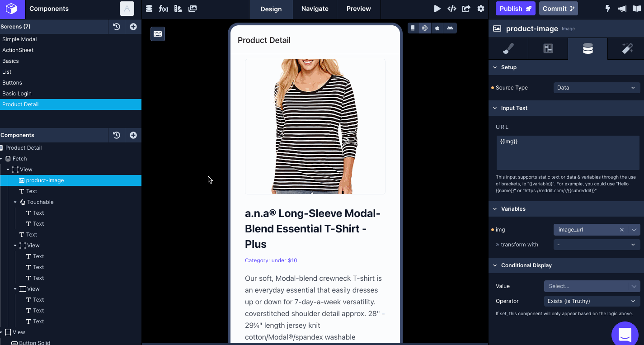The image size is (644, 345).
Task: Click the URL text input field
Action: [568, 153]
